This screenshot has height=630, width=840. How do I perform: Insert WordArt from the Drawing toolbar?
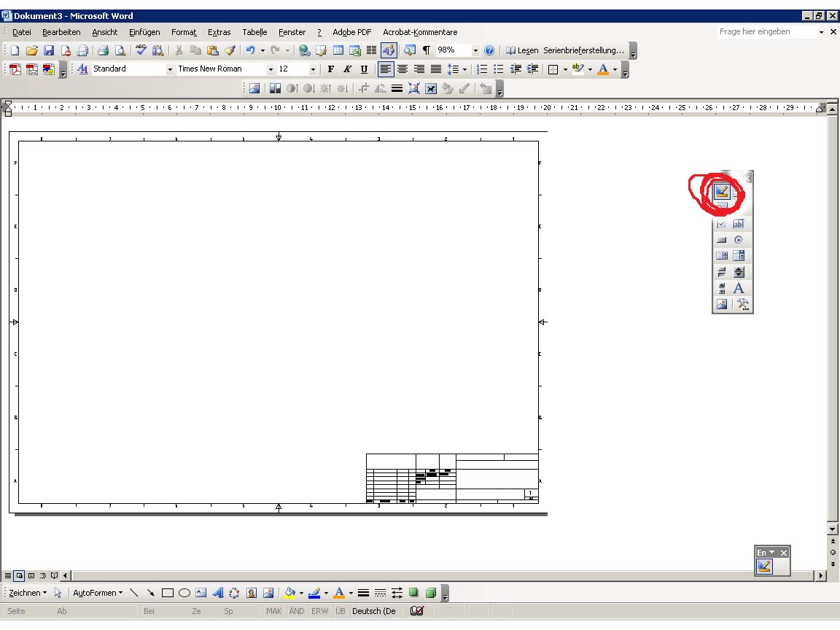coord(217,593)
